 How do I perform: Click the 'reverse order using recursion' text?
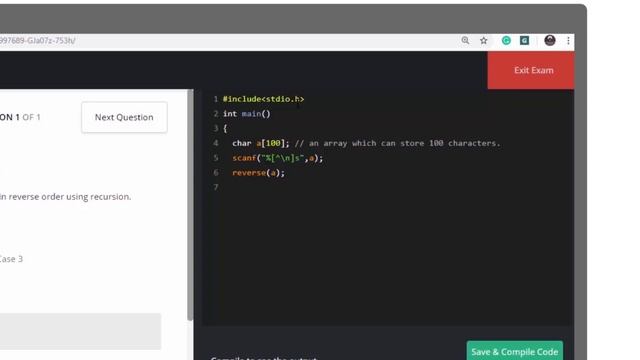pos(70,197)
